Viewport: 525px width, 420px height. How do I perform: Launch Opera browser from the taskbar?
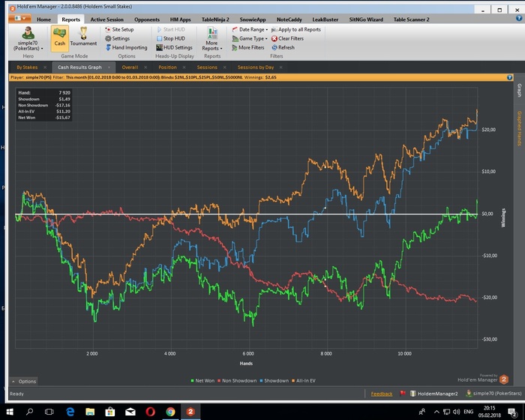150,412
